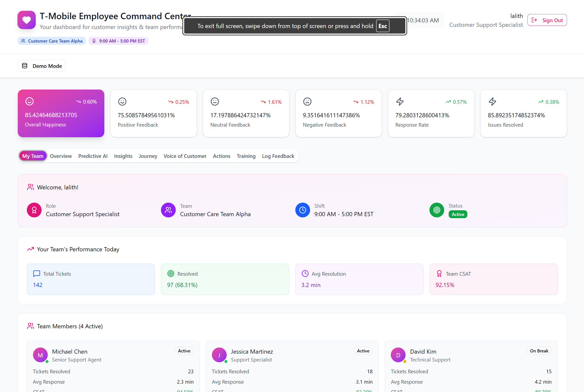Click the green Status target icon
The image size is (584, 392).
point(436,210)
